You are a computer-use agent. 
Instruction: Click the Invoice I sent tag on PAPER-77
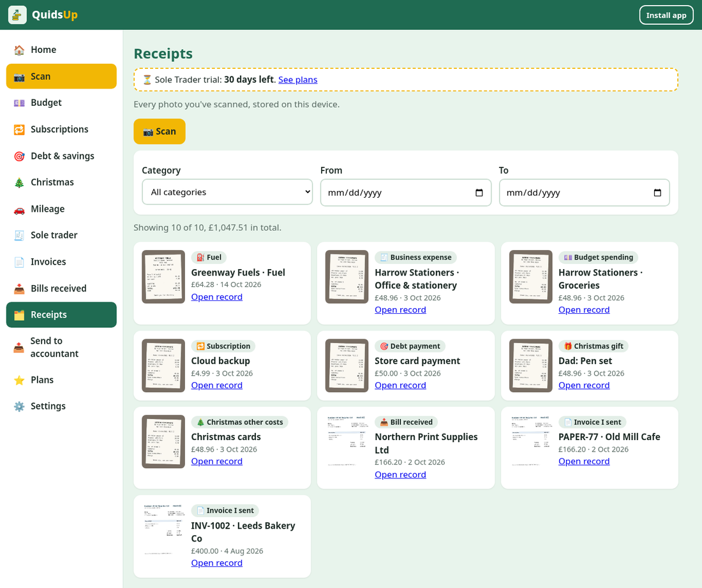(x=592, y=422)
